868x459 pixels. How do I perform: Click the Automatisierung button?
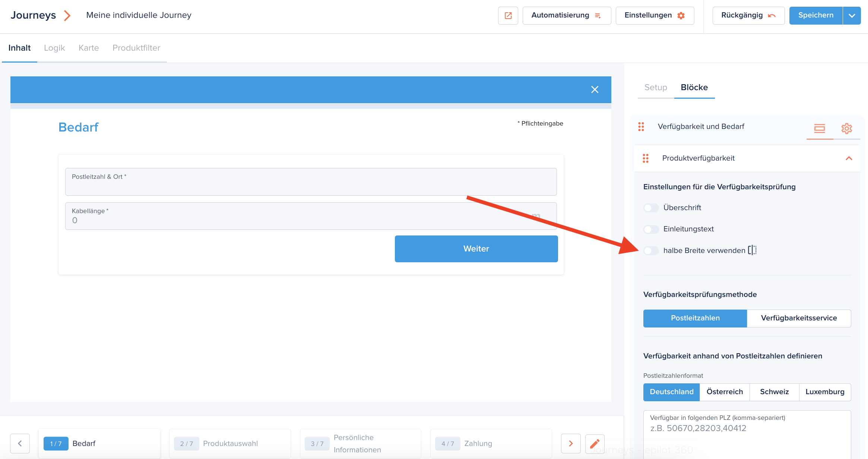tap(566, 16)
